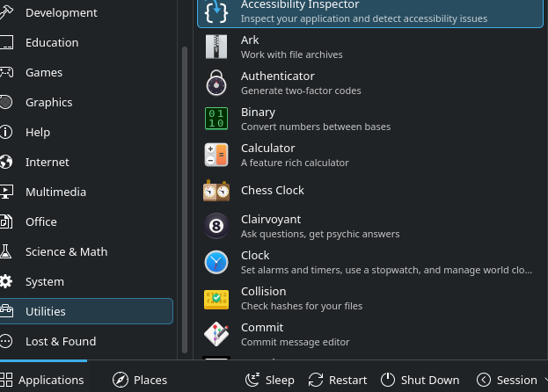
Task: Open the Accessibility Inspector app icon
Action: (216, 12)
